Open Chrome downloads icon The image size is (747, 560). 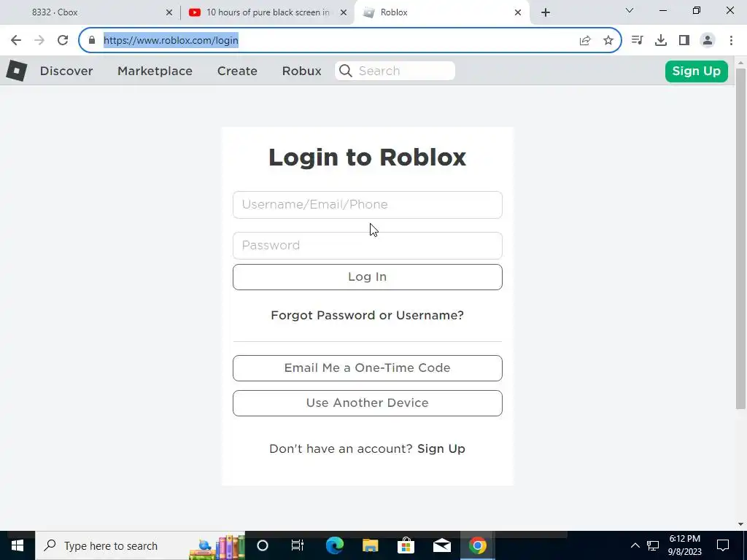661,41
